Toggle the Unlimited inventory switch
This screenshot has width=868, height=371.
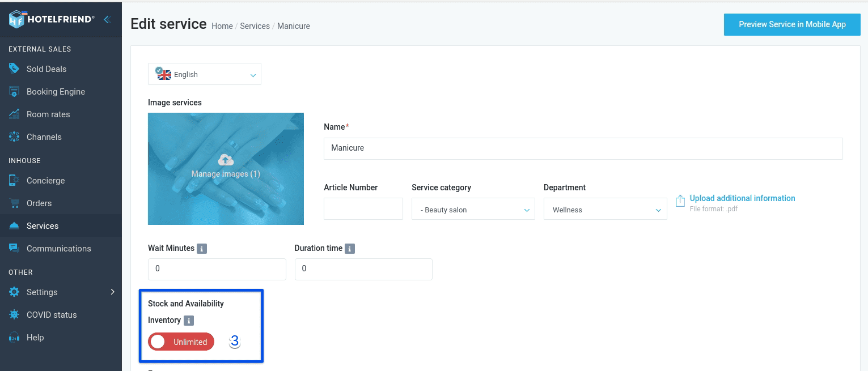[181, 342]
